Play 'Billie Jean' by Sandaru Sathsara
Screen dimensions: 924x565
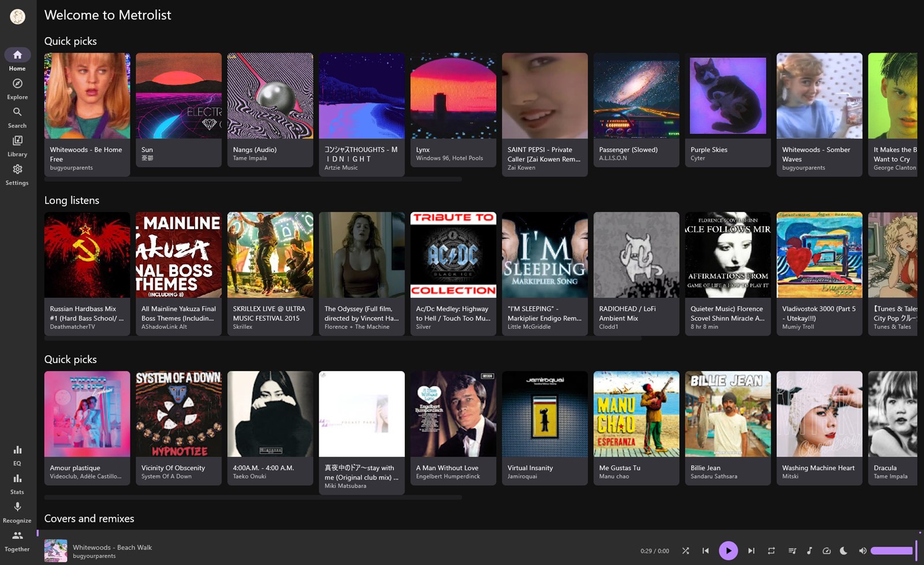click(x=728, y=428)
